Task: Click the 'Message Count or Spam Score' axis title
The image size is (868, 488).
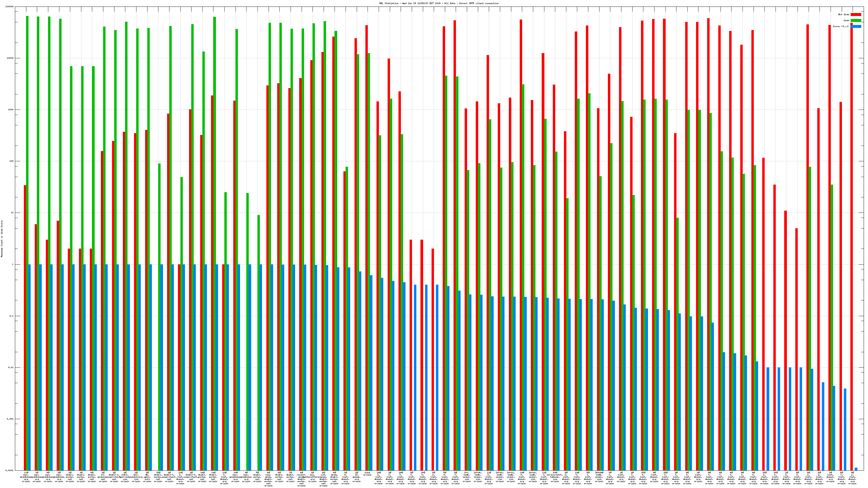Action: point(2,239)
